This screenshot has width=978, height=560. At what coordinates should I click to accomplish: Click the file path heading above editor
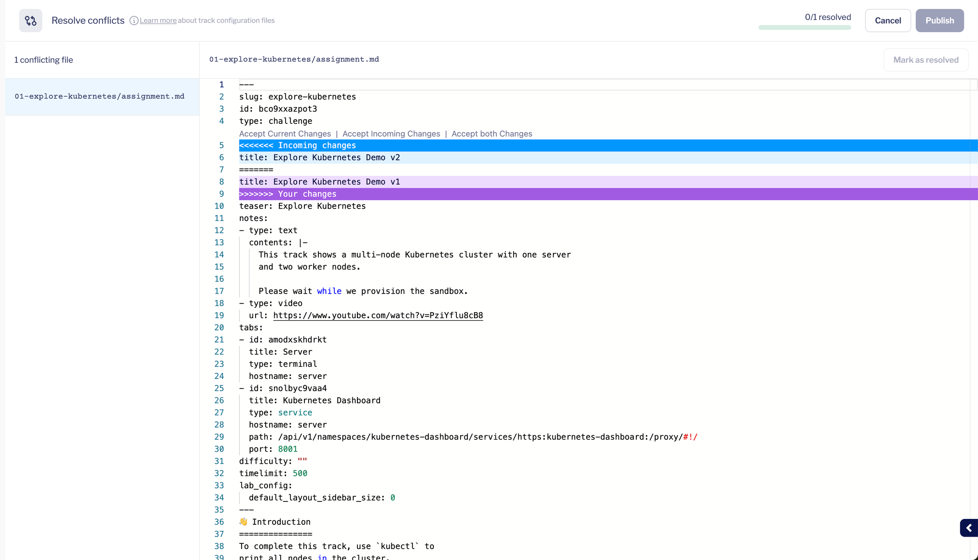coord(294,59)
